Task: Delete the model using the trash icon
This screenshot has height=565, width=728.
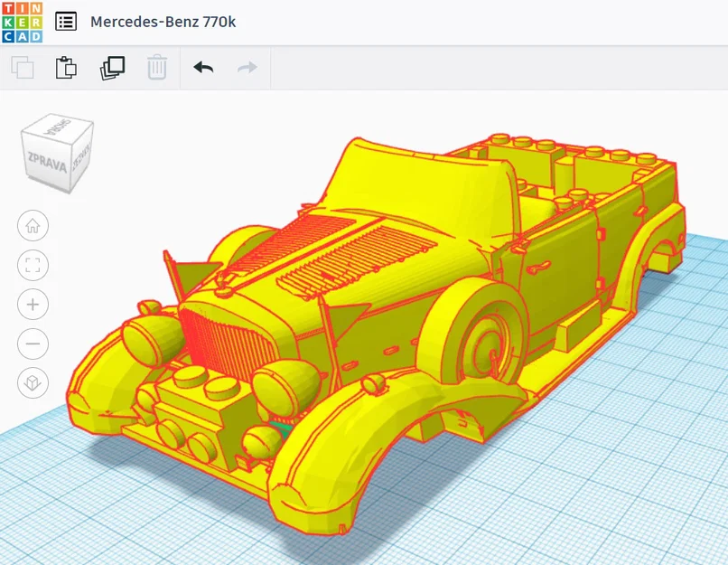Action: point(157,67)
